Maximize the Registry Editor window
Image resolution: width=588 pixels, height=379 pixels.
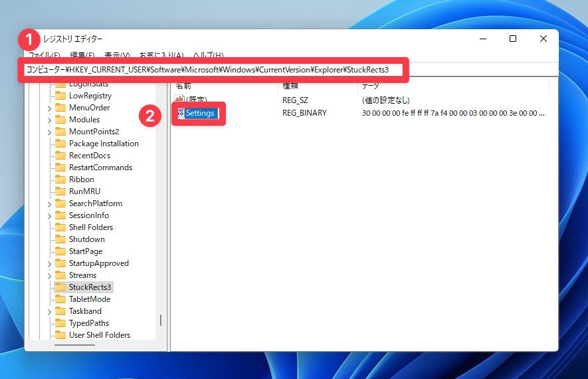click(x=513, y=39)
